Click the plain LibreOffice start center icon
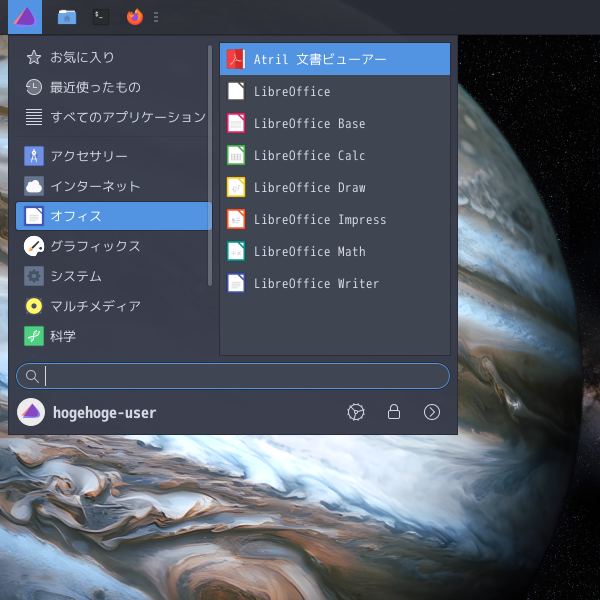 236,91
